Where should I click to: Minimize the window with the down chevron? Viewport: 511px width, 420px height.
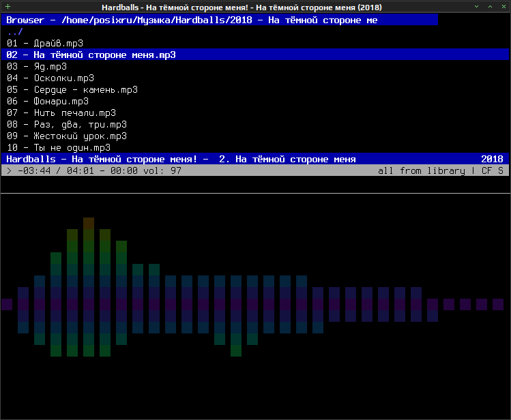click(x=476, y=7)
